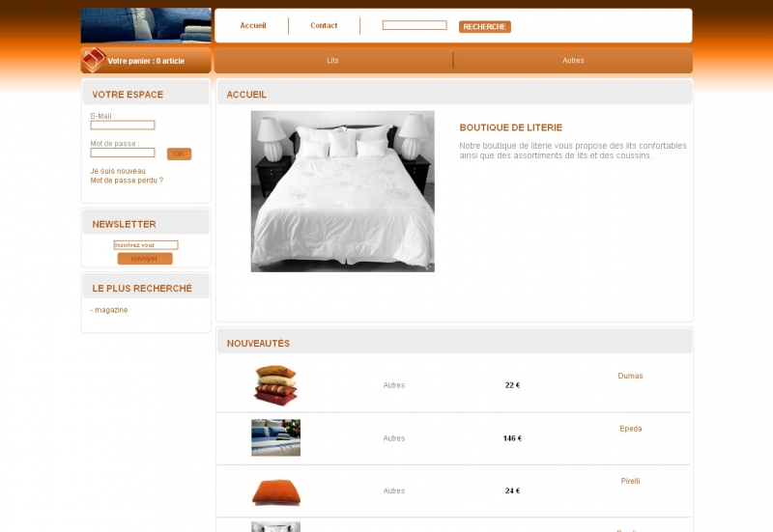Click the Mot de passe input field
The image size is (773, 532).
tap(123, 153)
